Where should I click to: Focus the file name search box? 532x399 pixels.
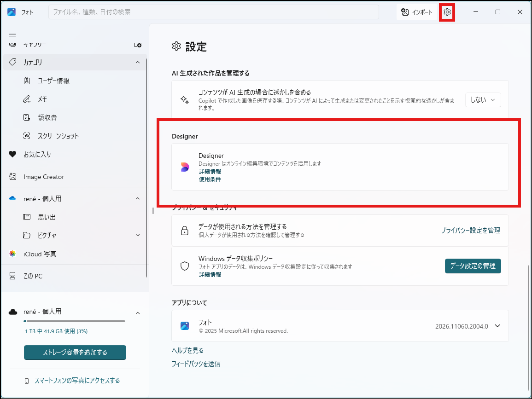(214, 12)
